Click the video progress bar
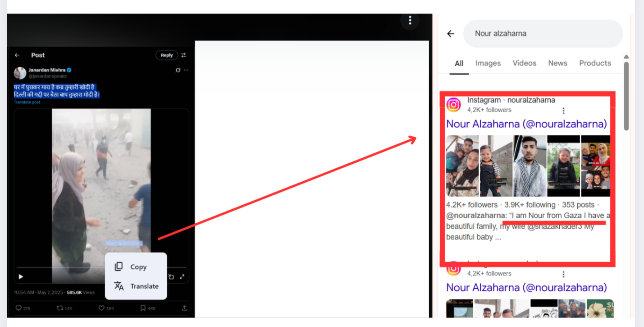Viewport: 644px width, 327px height. pos(101,267)
